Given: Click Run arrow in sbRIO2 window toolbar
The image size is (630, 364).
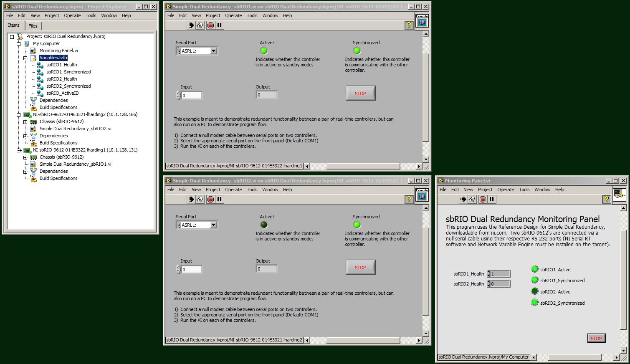Looking at the screenshot, I should point(191,199).
